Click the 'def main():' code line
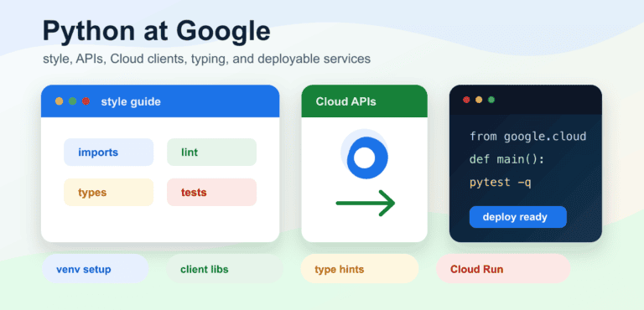Viewport: 644px width, 310px height. [x=506, y=159]
